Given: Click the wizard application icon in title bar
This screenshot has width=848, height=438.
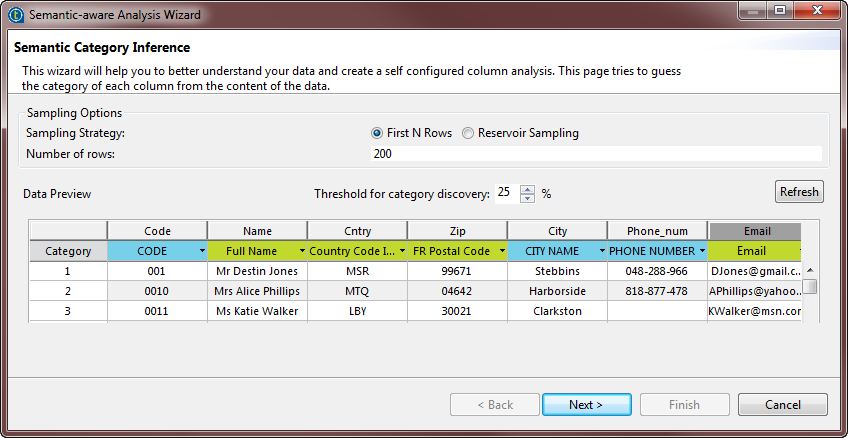Looking at the screenshot, I should (15, 15).
